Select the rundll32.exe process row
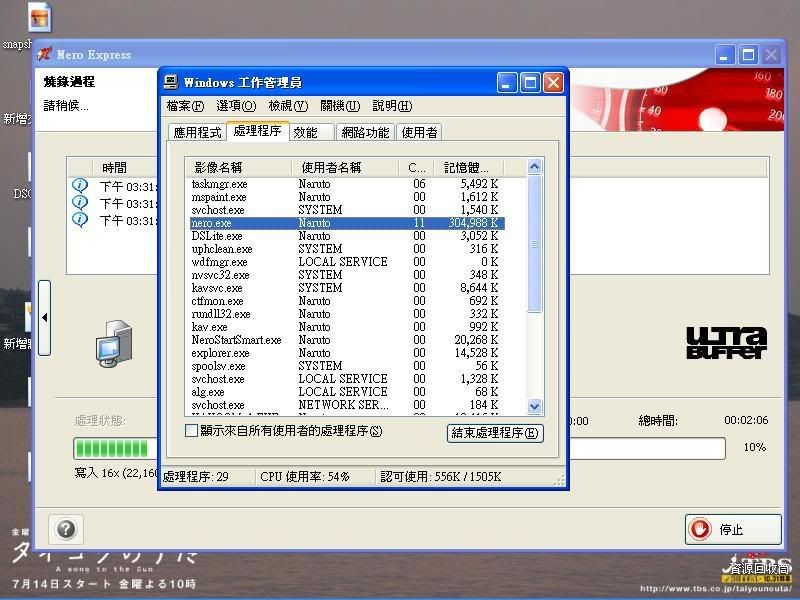Image resolution: width=800 pixels, height=600 pixels. pos(345,314)
